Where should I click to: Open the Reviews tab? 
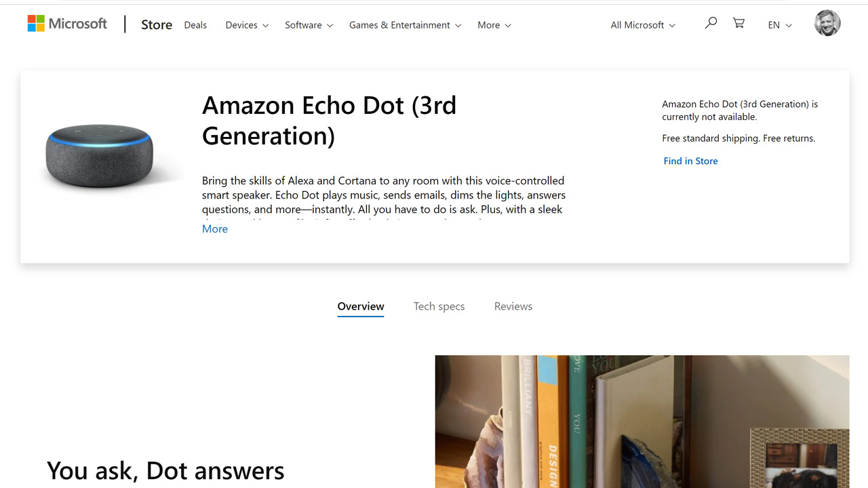coord(513,306)
